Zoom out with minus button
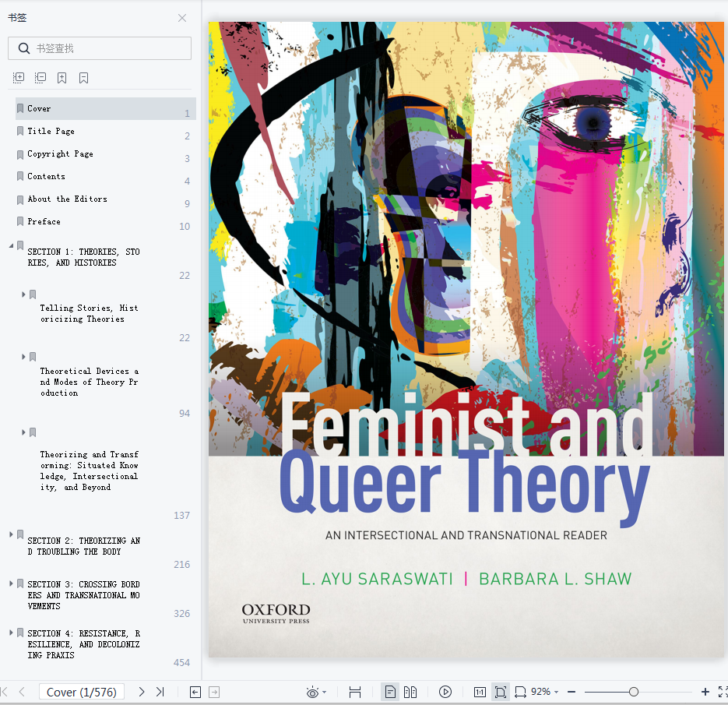Image resolution: width=728 pixels, height=705 pixels. coord(571,693)
